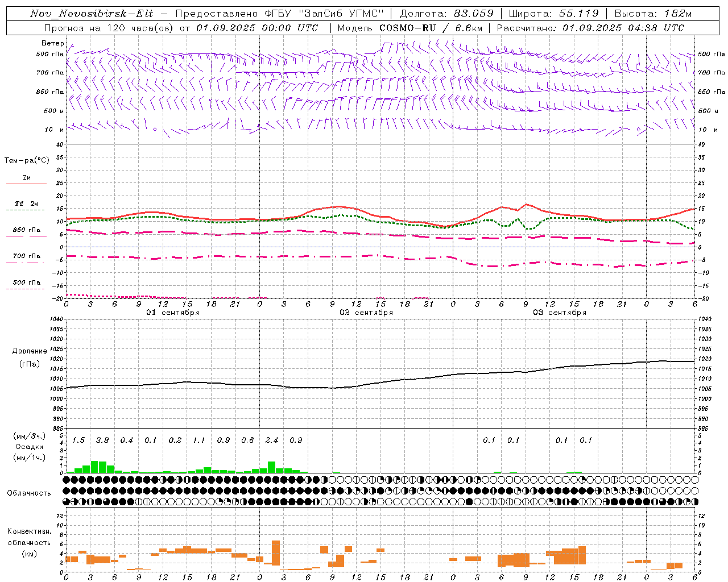This screenshot has height=582, width=728.
Task: Click the Рассчитано: 01.09.2025 04:38 UTC text
Action: click(590, 28)
